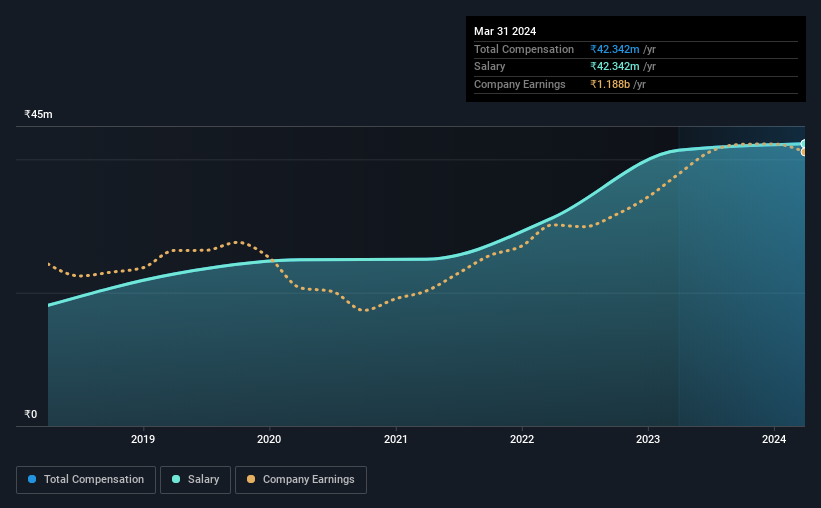
Task: Toggle the Company Earnings legend button
Action: [301, 480]
